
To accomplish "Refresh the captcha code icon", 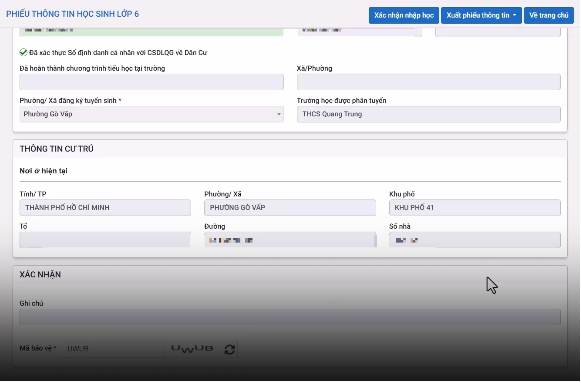I will [x=230, y=349].
